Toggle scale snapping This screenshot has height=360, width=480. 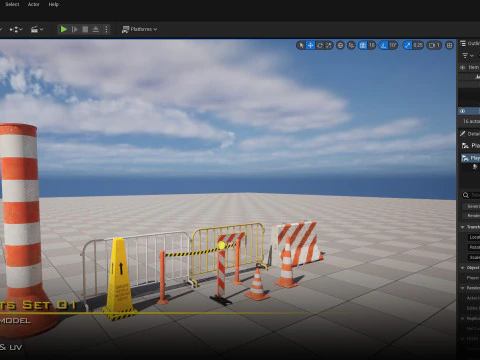point(407,45)
